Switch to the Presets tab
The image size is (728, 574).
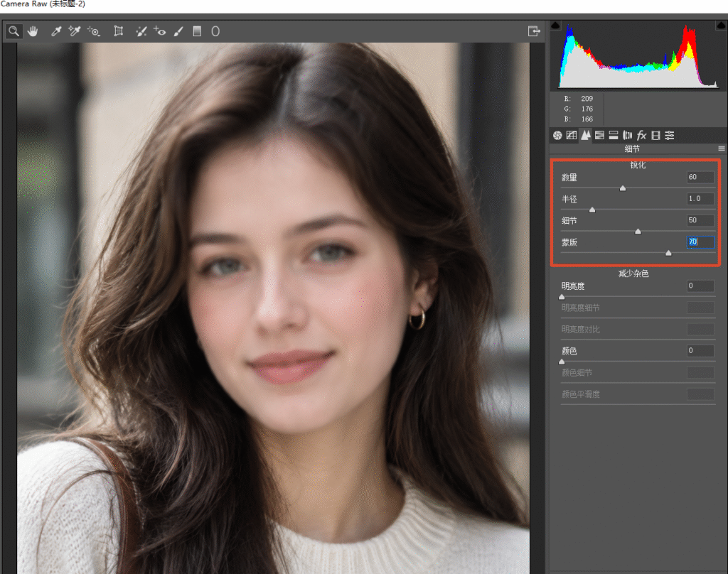pos(670,135)
